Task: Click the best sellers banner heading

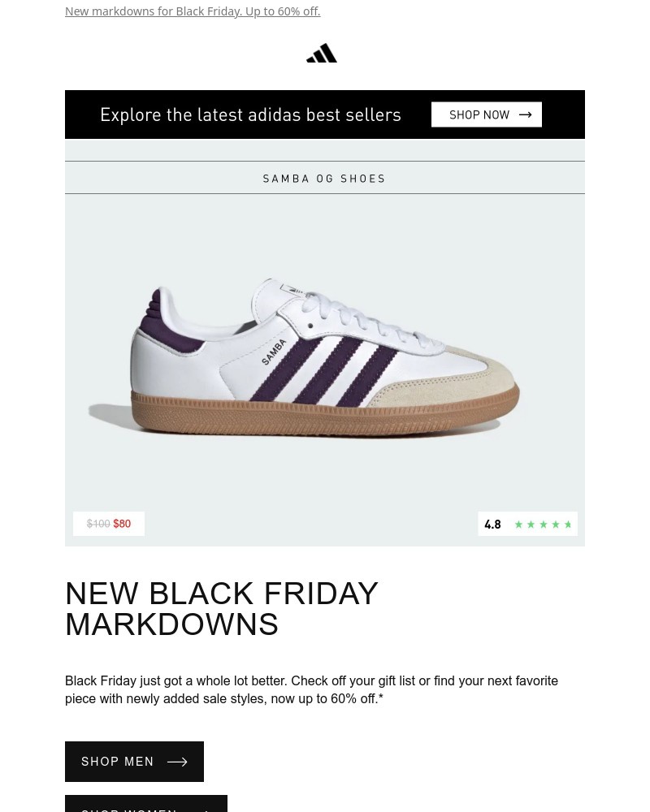Action: click(x=250, y=114)
